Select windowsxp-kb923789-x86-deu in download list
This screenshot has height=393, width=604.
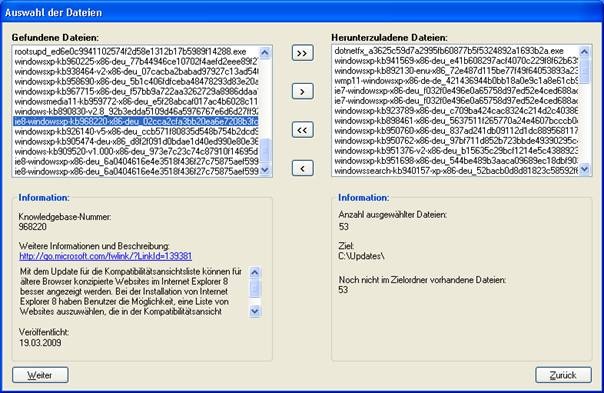(456, 111)
